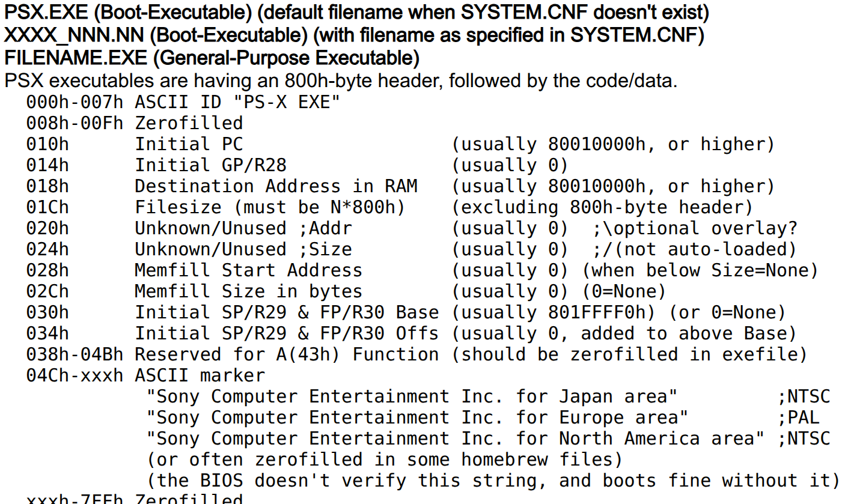Click the note "(excluding 800h-byte header)"

(x=602, y=207)
